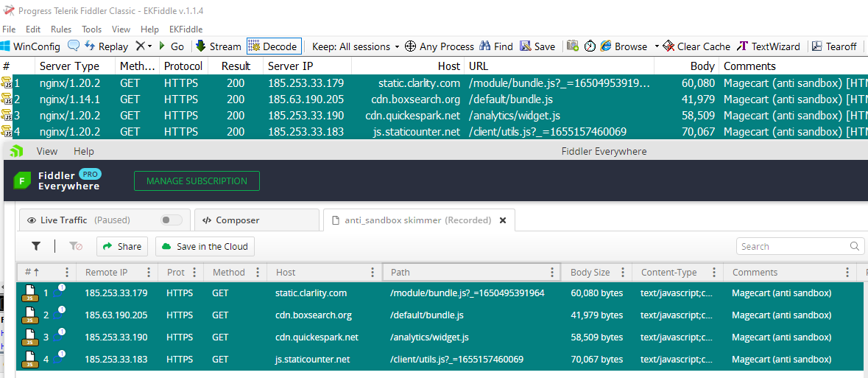The image size is (868, 378).
Task: Click the Find binoculars button
Action: (496, 46)
